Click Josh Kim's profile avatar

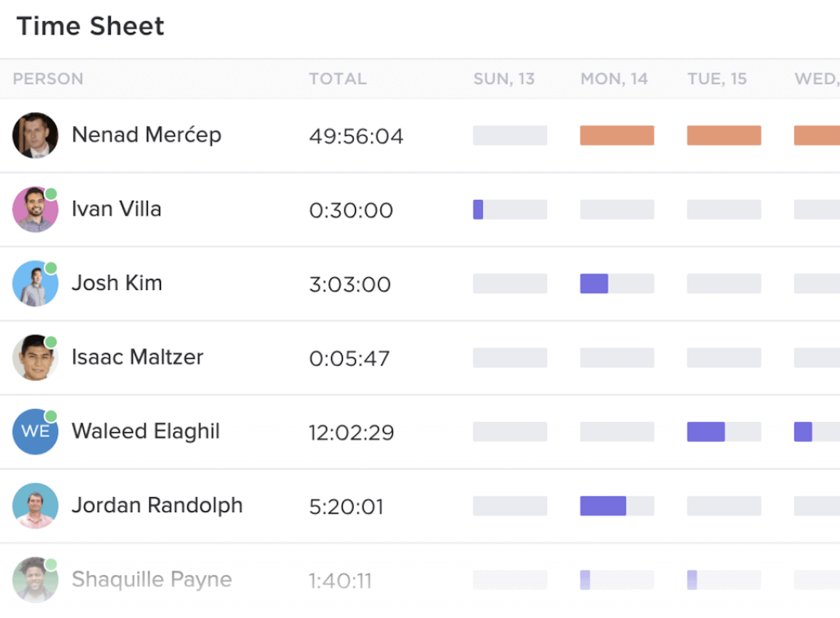point(35,283)
